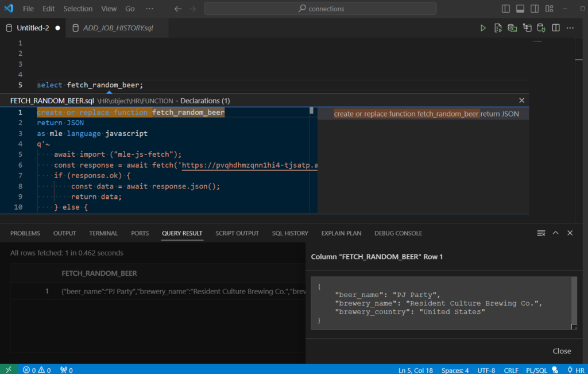Click Close button in the column value dialog
Viewport: 588px width, 374px height.
562,351
